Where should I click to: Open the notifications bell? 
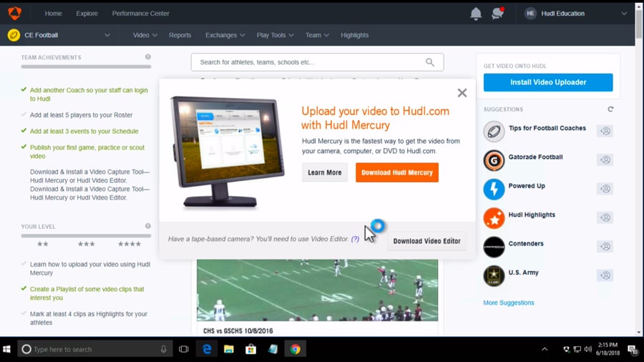click(x=476, y=14)
